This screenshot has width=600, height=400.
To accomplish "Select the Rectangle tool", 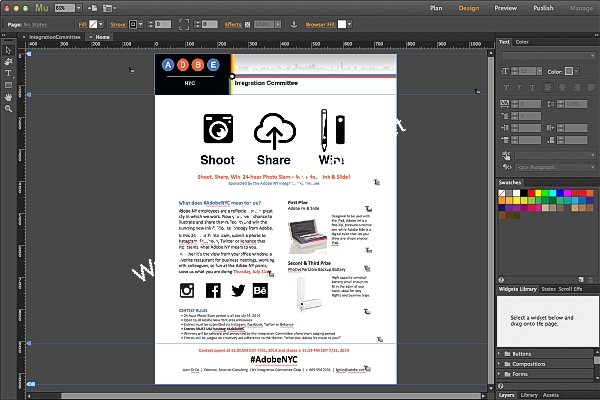I will pos(8,85).
